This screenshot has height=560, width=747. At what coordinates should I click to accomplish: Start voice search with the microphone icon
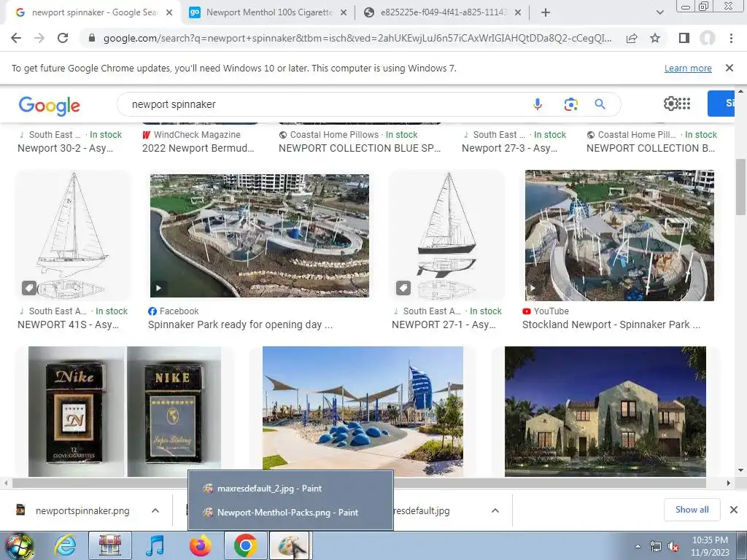[x=538, y=104]
